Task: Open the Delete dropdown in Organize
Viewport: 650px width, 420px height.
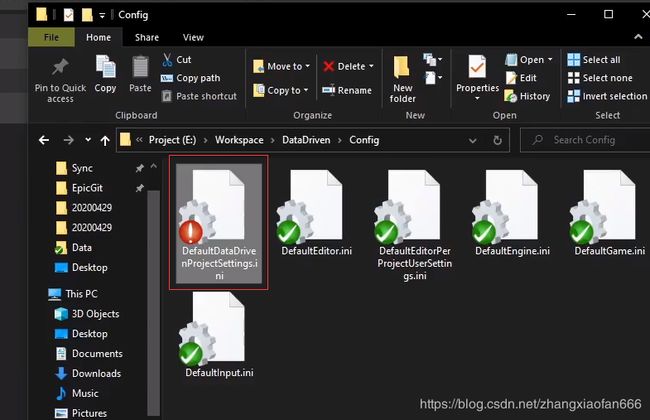Action: pos(371,66)
